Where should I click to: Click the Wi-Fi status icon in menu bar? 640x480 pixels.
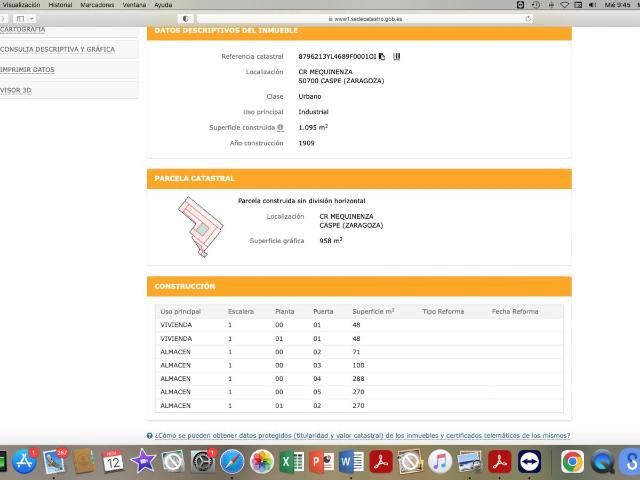point(564,5)
